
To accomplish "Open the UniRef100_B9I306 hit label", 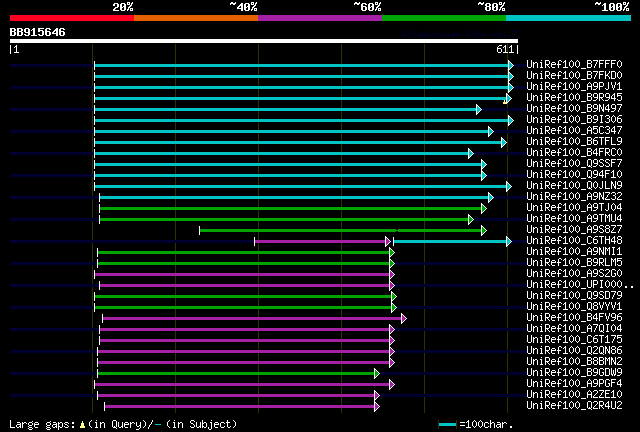I will [x=574, y=120].
